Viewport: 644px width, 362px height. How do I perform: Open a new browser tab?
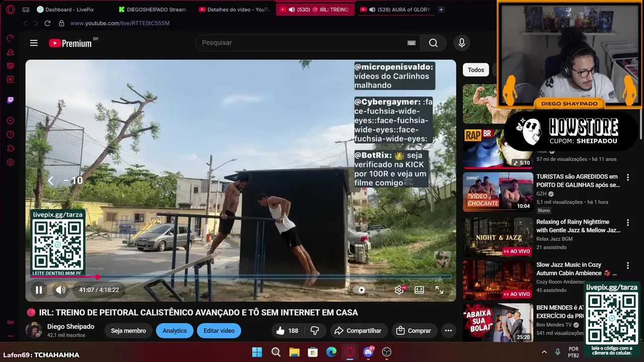[x=441, y=10]
